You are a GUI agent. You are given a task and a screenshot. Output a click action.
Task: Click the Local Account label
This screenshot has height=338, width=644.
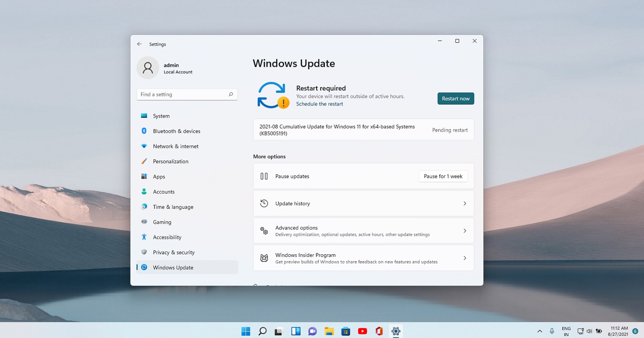coord(178,72)
